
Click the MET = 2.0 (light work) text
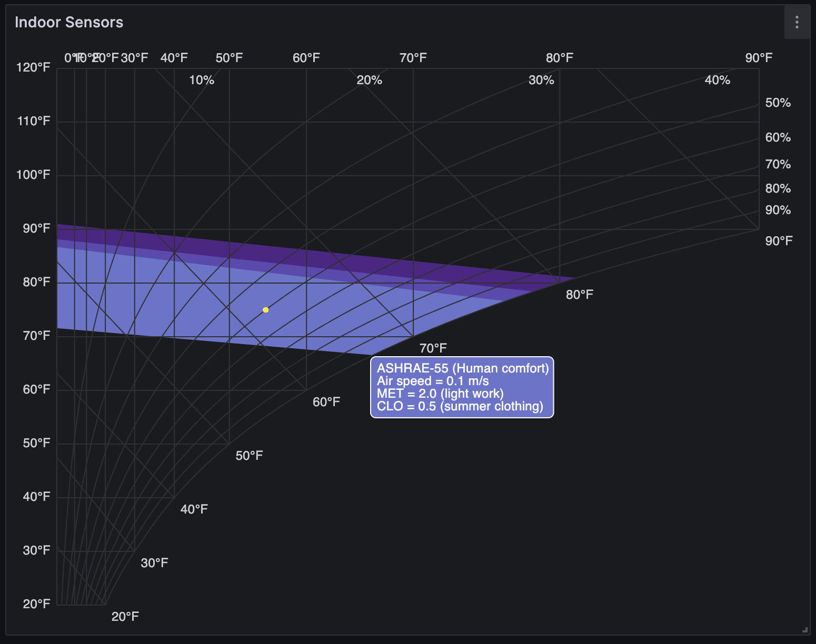(x=440, y=394)
